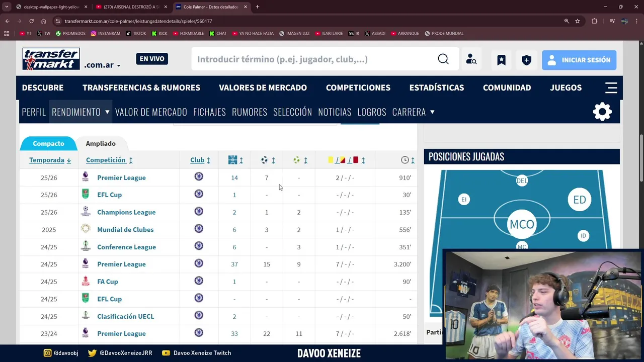Open VALOR DE MERCADO section
Screen dimensions: 644x362
click(151, 112)
